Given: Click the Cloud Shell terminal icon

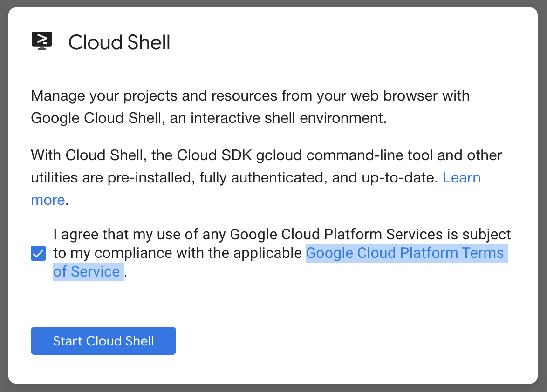Looking at the screenshot, I should (42, 41).
